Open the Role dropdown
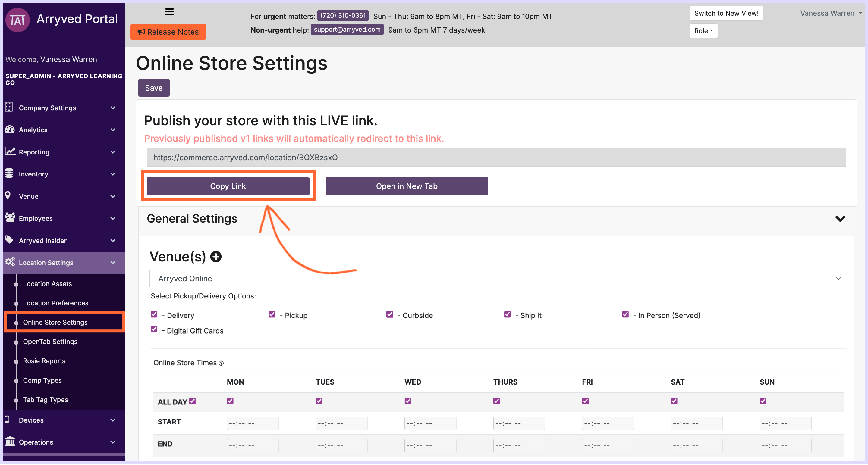The height and width of the screenshot is (465, 868). [703, 31]
